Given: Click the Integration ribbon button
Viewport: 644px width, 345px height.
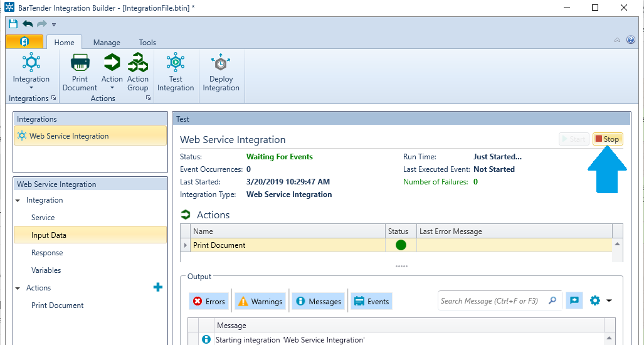Looking at the screenshot, I should pyautogui.click(x=31, y=72).
